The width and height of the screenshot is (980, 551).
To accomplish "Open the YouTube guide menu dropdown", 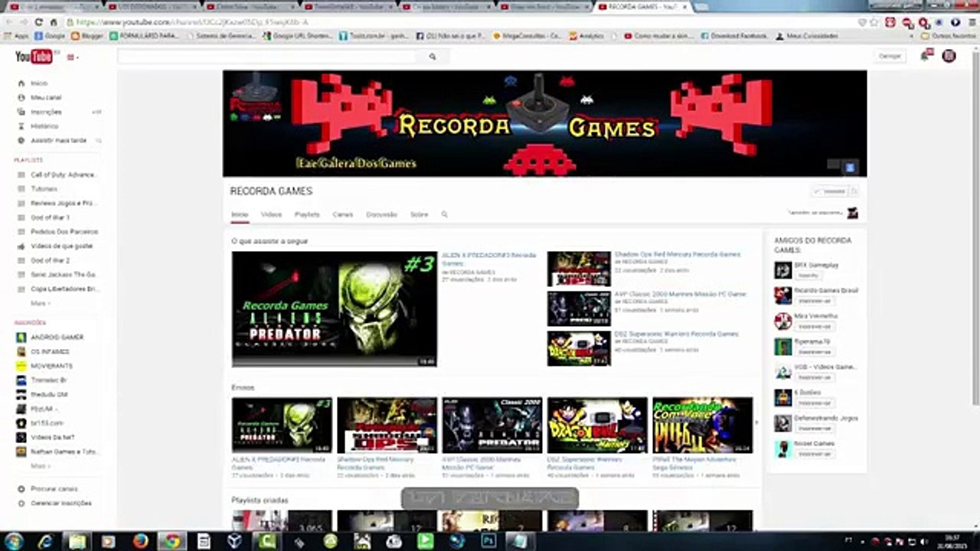I will tap(73, 57).
